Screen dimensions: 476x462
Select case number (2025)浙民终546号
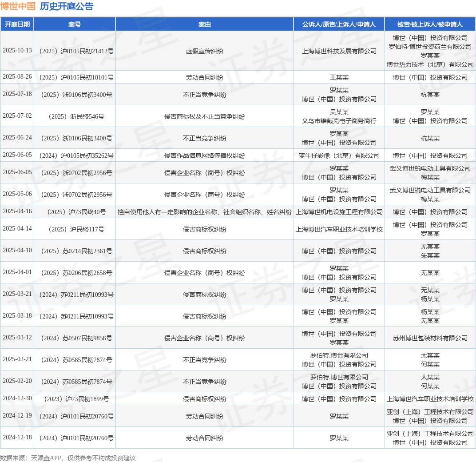point(76,116)
